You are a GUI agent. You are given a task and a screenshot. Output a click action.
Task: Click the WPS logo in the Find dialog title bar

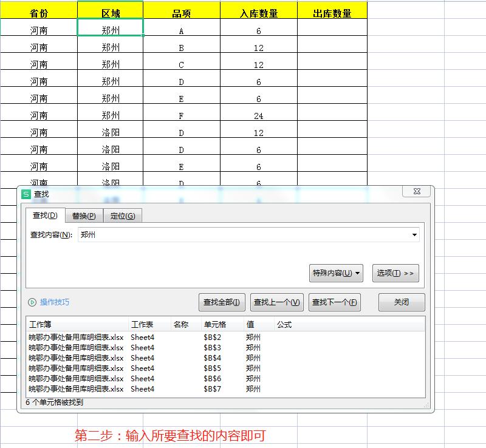coord(25,193)
